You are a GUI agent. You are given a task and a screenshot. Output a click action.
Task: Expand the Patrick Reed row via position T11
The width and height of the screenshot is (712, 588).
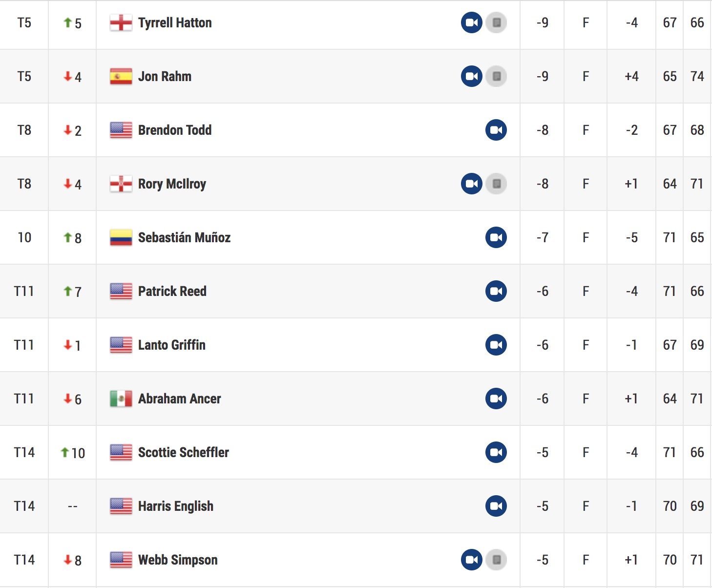pyautogui.click(x=24, y=291)
